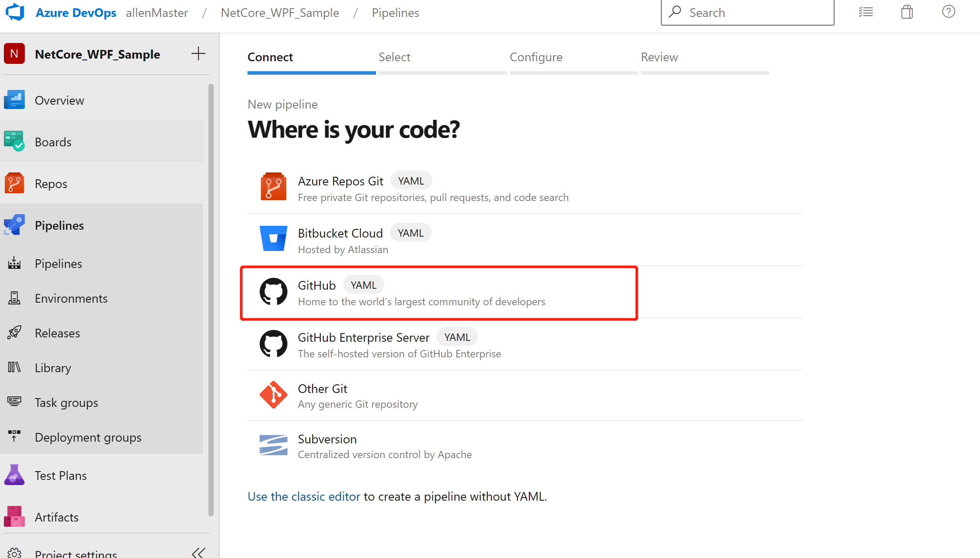Click the plus icon beside NetCore_WPF_Sample
Viewport: 980px width, 558px height.
tap(198, 53)
